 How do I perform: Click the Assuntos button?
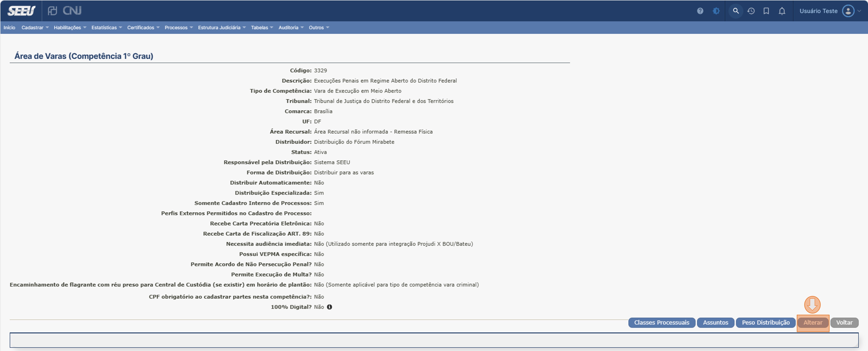(x=715, y=323)
